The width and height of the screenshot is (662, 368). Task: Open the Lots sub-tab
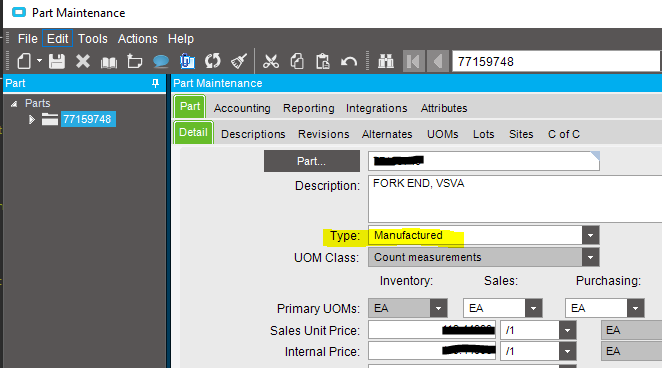(x=483, y=134)
